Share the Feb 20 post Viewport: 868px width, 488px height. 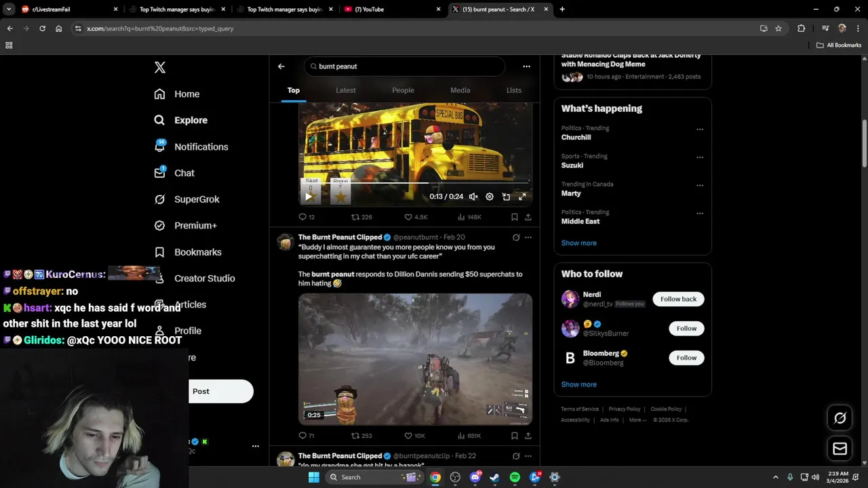click(528, 436)
